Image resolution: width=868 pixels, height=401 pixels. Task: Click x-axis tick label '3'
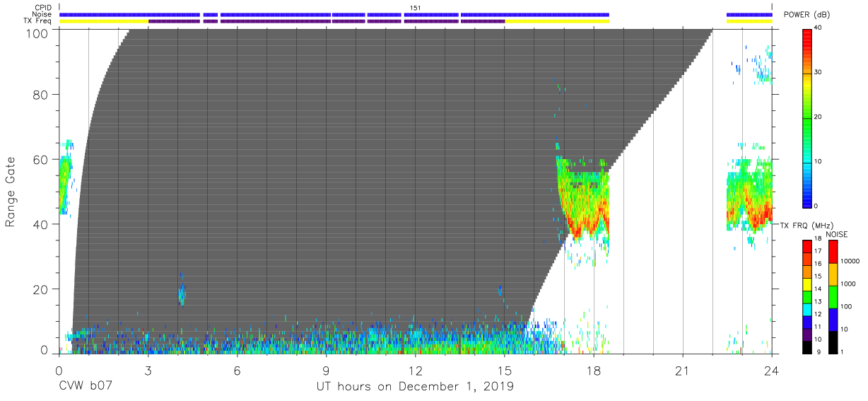coord(147,370)
